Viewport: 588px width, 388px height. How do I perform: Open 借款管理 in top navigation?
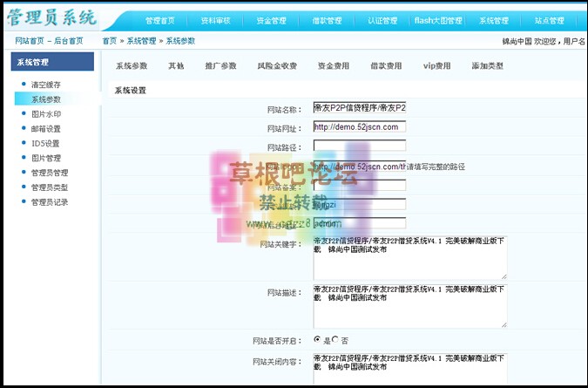(x=327, y=20)
